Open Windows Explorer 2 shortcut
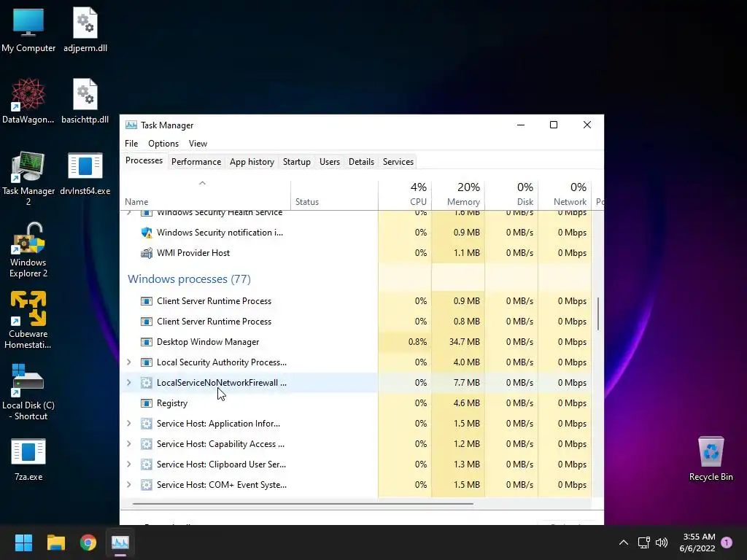 (x=28, y=250)
